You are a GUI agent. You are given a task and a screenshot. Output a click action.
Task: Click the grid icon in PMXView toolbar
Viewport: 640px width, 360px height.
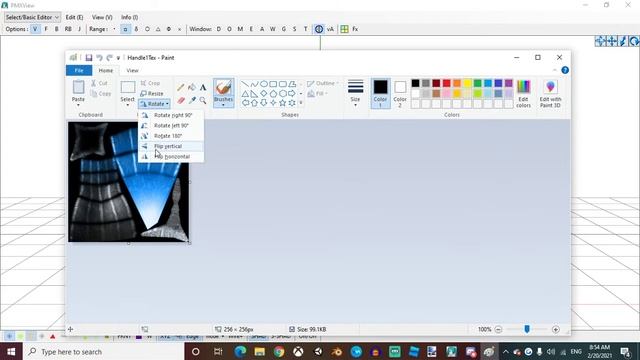coord(344,29)
